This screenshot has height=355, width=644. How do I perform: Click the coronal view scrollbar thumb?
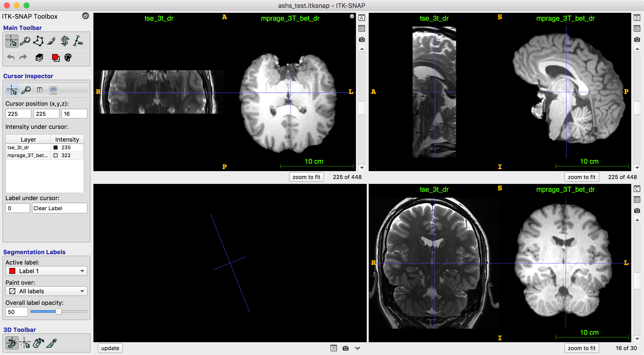click(637, 281)
